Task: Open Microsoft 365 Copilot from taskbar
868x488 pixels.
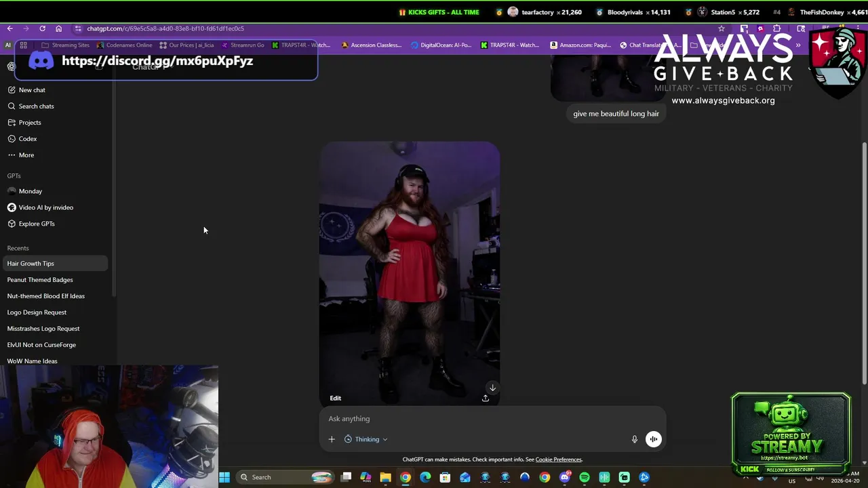Action: pos(366,477)
